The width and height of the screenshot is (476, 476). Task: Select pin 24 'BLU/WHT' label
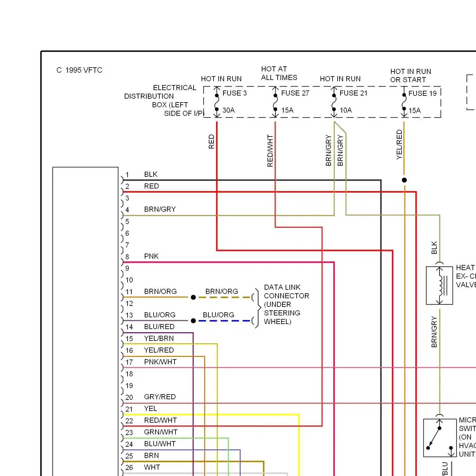pos(160,444)
